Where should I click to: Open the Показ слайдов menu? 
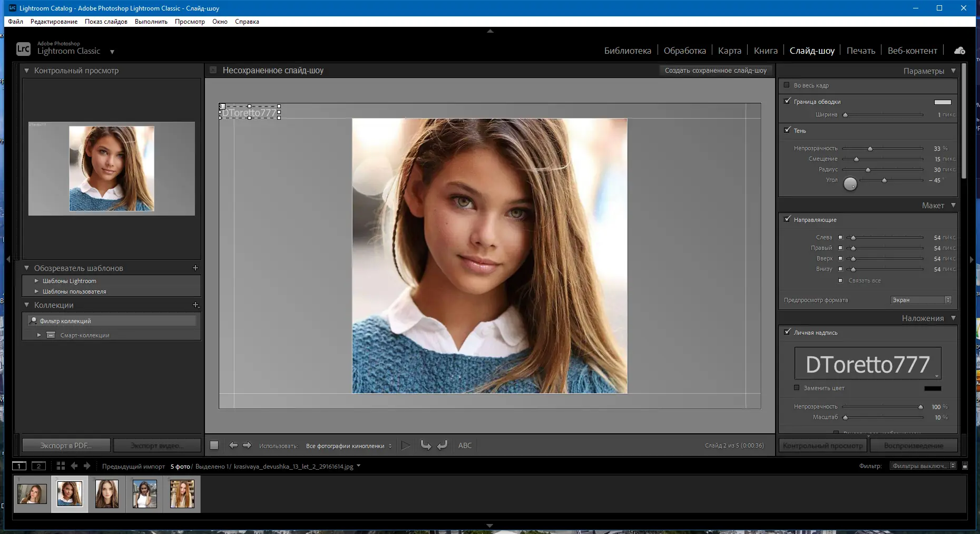[x=106, y=22]
